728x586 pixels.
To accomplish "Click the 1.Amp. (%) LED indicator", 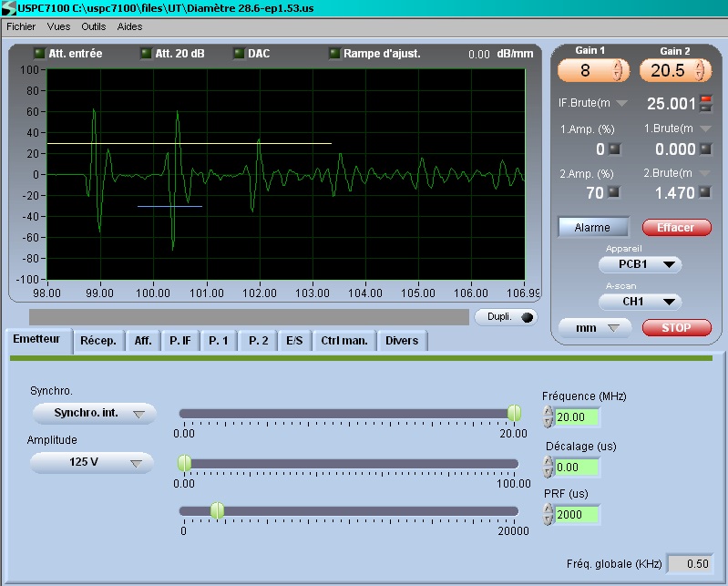I will 614,149.
